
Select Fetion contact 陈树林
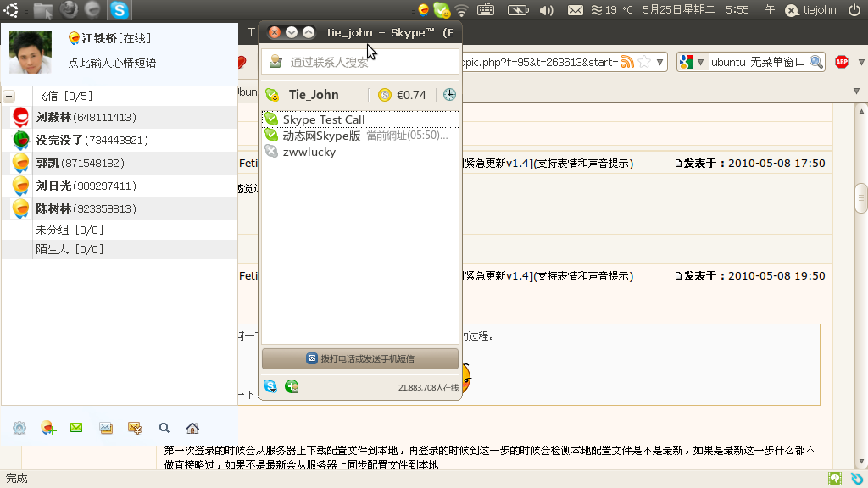pos(120,208)
